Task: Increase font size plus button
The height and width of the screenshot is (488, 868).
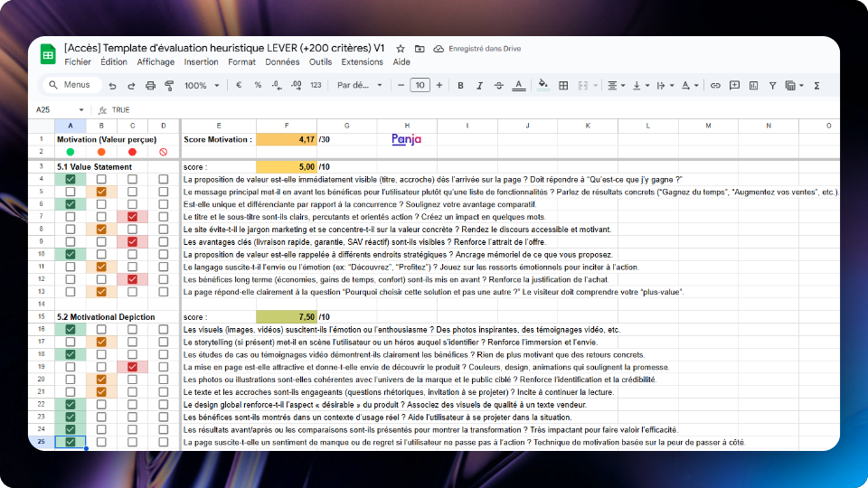Action: point(439,85)
